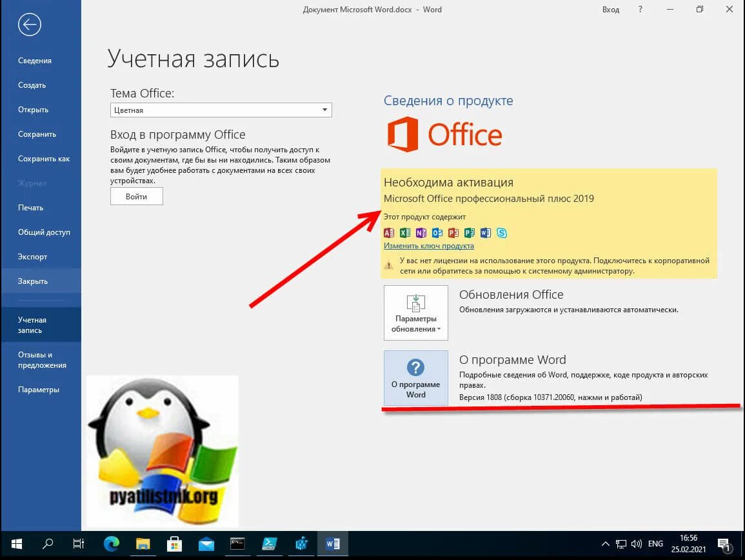Open taskbar search magnifier
The image size is (745, 560).
(48, 543)
